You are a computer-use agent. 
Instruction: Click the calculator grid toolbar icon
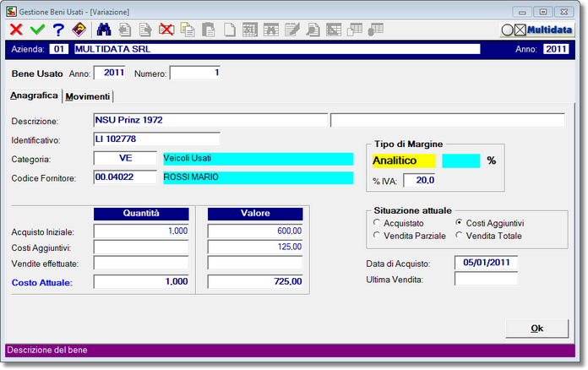tap(250, 30)
